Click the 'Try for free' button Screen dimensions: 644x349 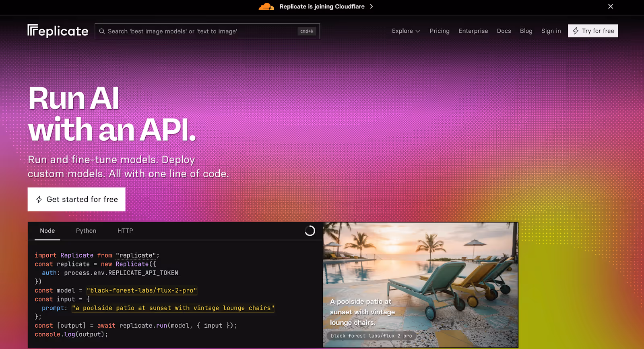(x=593, y=31)
